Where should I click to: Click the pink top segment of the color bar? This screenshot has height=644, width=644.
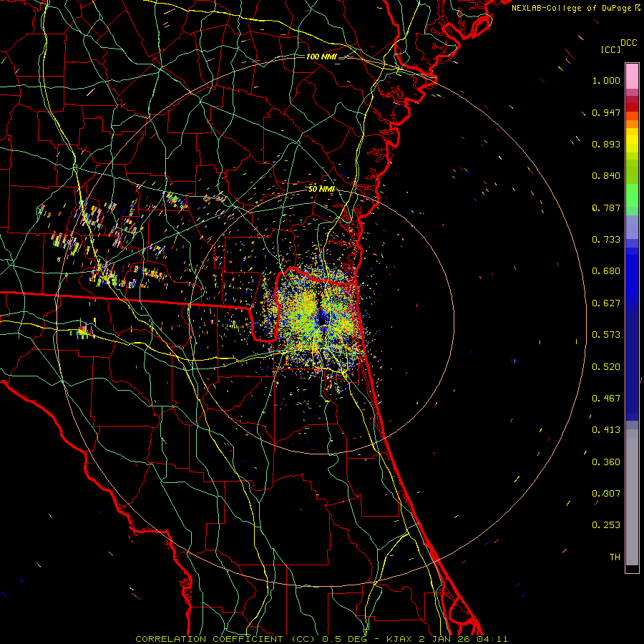(x=632, y=77)
